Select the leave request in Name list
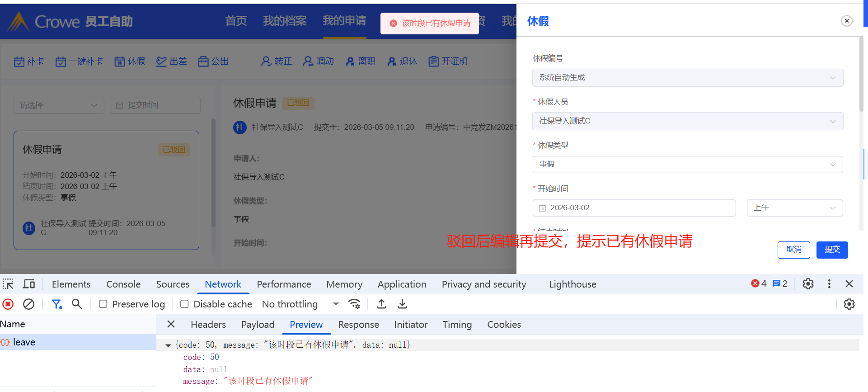 (78, 342)
